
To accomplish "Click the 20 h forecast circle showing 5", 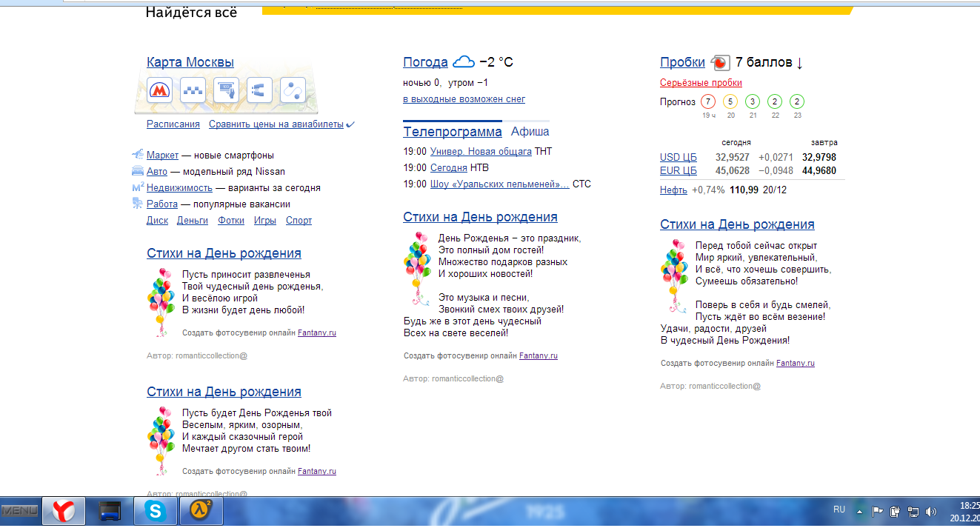I will [x=730, y=101].
